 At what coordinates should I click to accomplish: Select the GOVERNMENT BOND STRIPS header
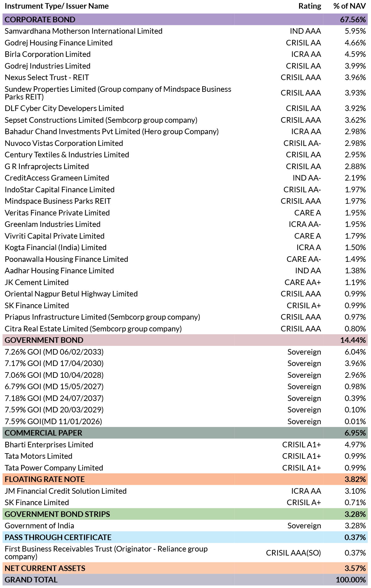pyautogui.click(x=185, y=514)
